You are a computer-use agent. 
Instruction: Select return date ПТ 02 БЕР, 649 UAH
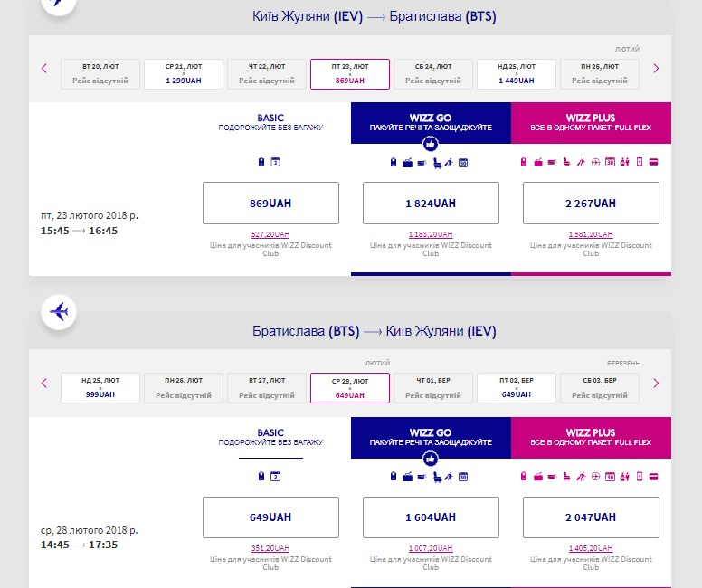516,389
